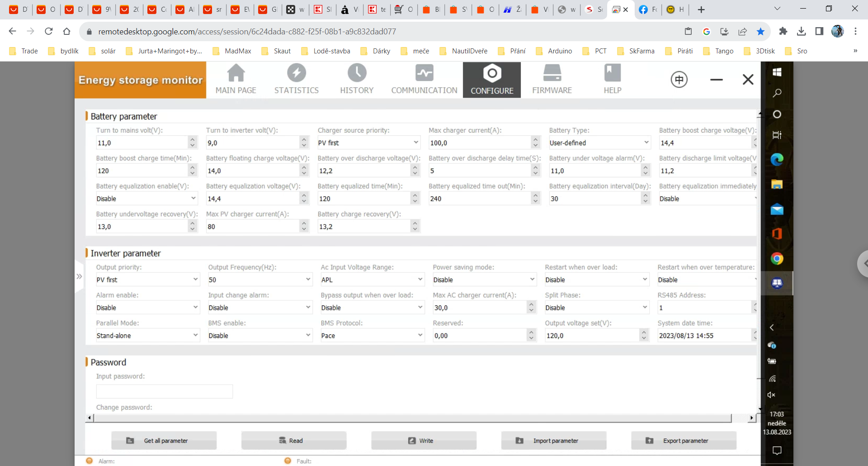Screen dimensions: 868x466
Task: Open the History tab
Action: 357,80
